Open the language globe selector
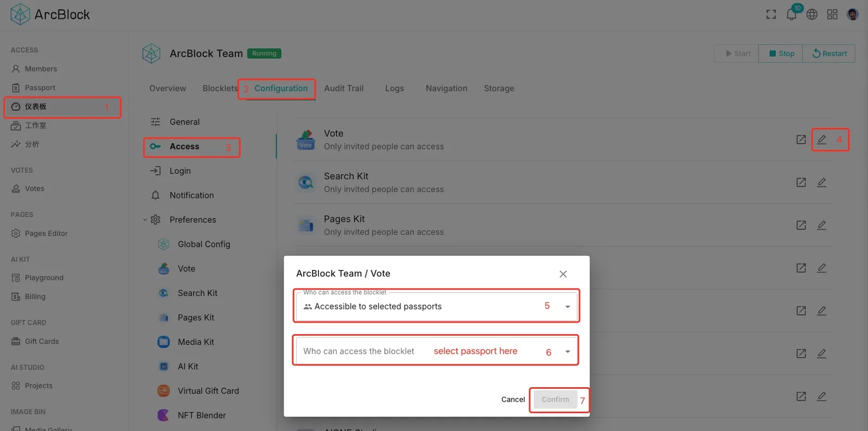 coord(812,15)
